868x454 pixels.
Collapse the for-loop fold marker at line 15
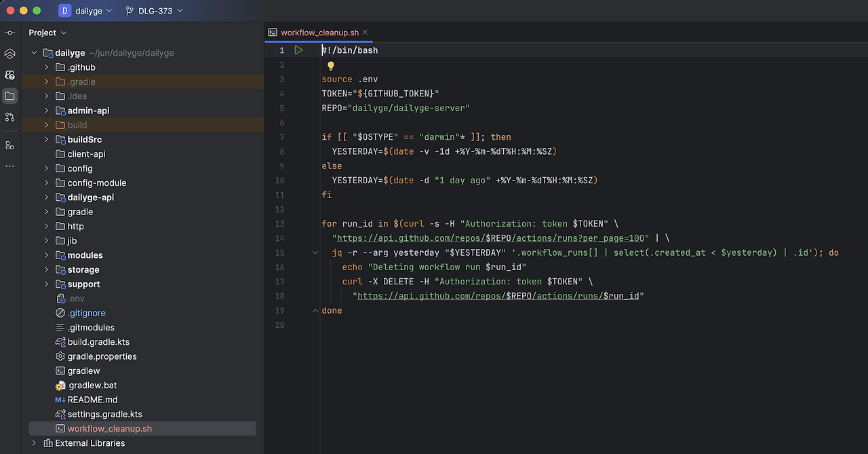pyautogui.click(x=315, y=252)
